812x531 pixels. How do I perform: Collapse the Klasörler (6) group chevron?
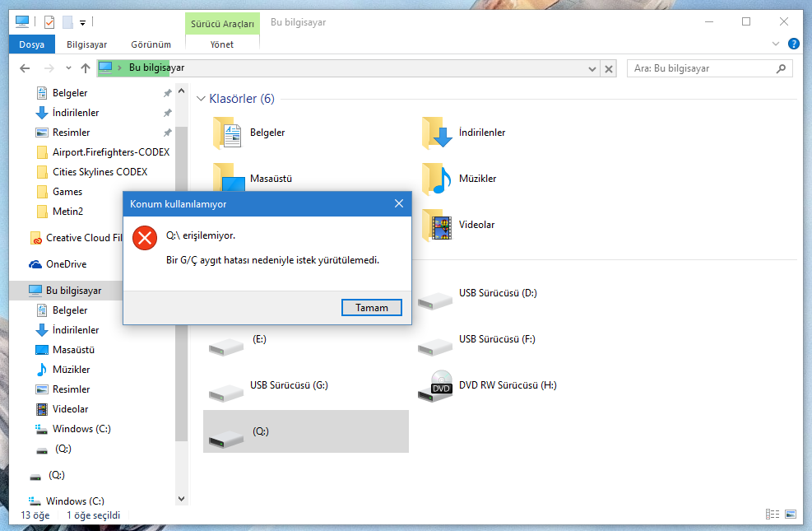[201, 100]
